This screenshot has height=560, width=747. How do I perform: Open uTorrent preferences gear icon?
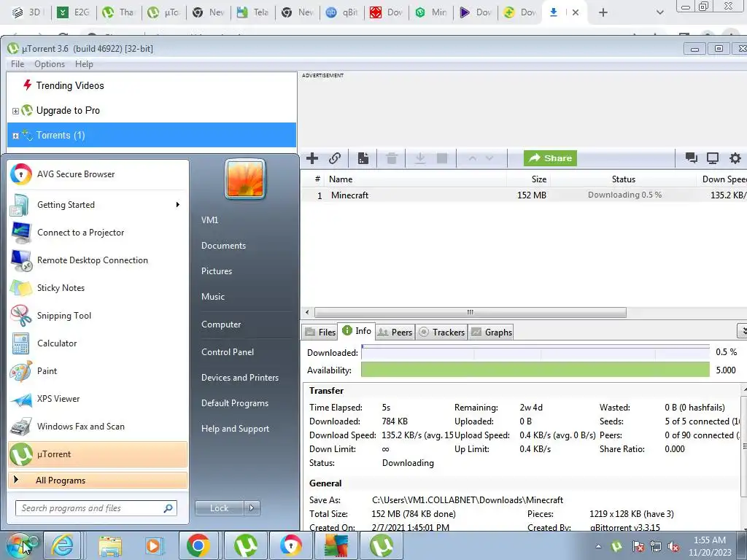(735, 158)
